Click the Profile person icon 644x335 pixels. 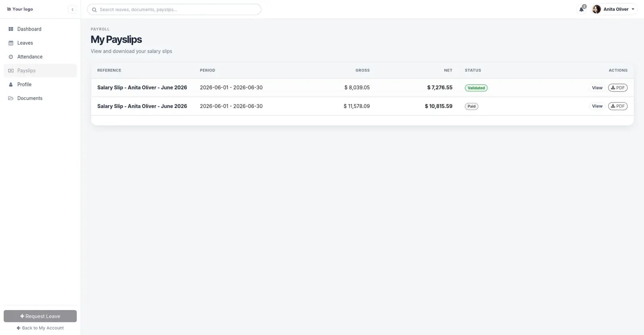click(11, 84)
